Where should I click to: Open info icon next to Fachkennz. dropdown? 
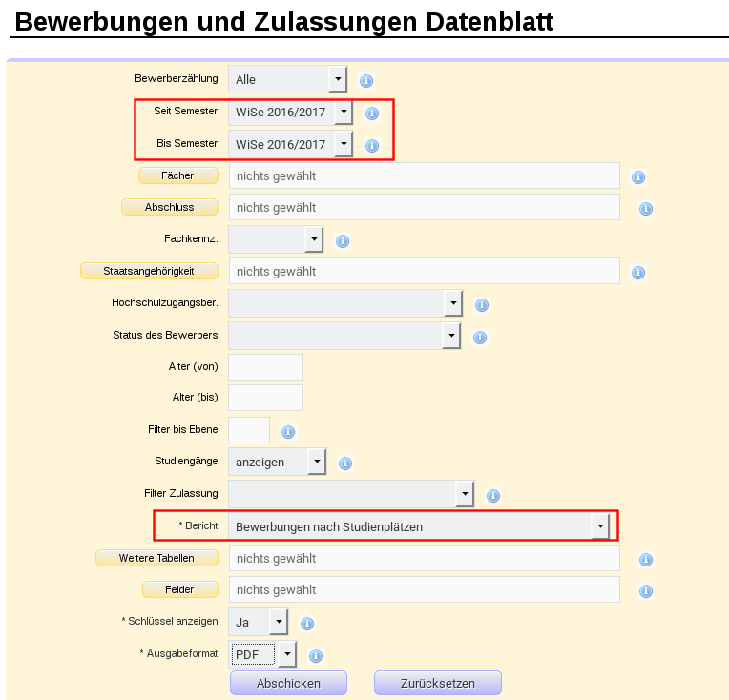pos(343,241)
